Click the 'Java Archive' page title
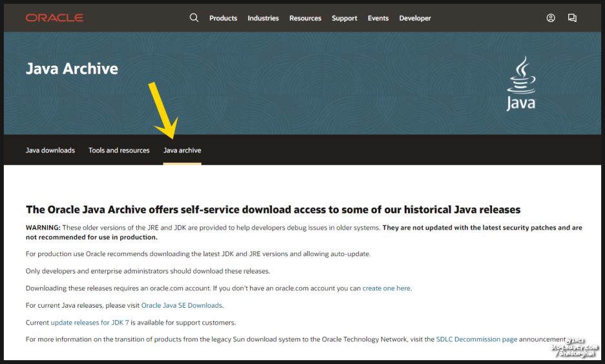The height and width of the screenshot is (364, 605). point(72,69)
